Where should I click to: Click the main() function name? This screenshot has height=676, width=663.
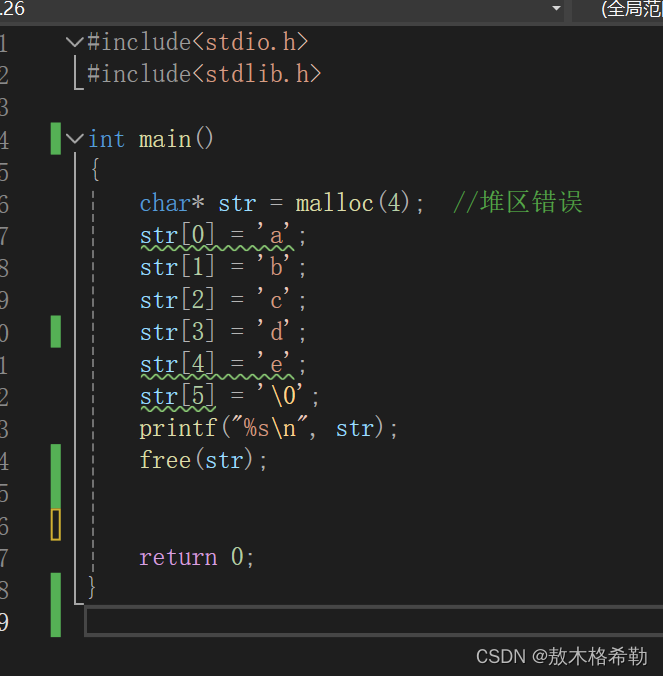pos(176,139)
